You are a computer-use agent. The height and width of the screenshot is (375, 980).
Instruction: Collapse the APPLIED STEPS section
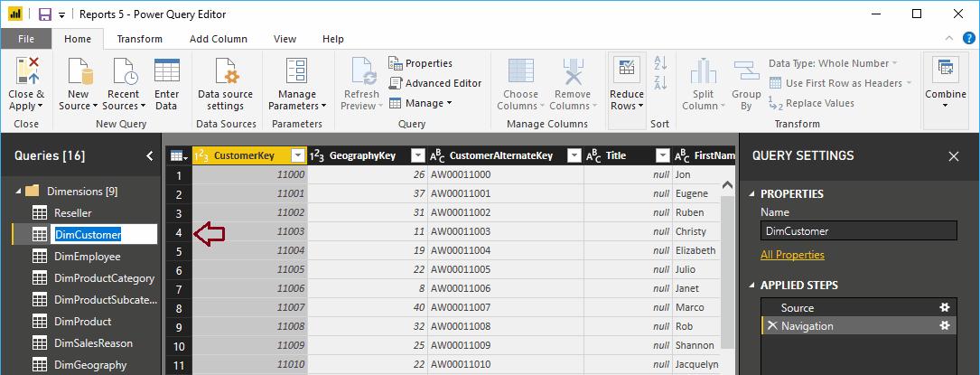[x=751, y=285]
